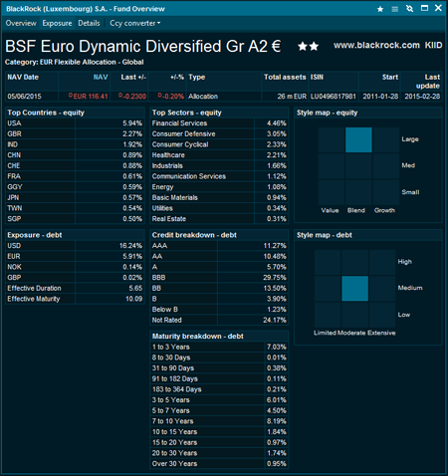The image size is (448, 476).
Task: Click the favorite star icon in title bar
Action: (x=380, y=9)
